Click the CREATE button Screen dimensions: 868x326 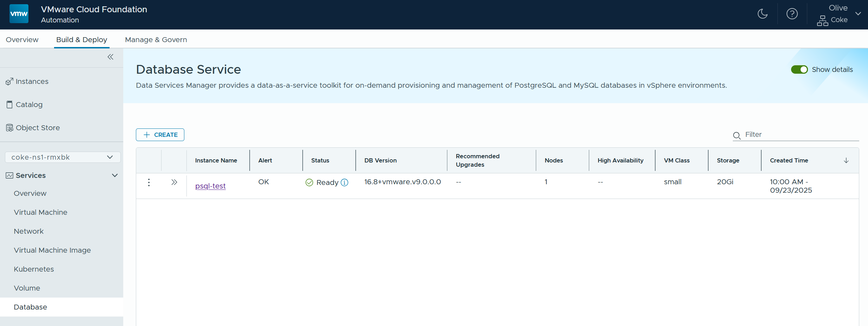(160, 135)
